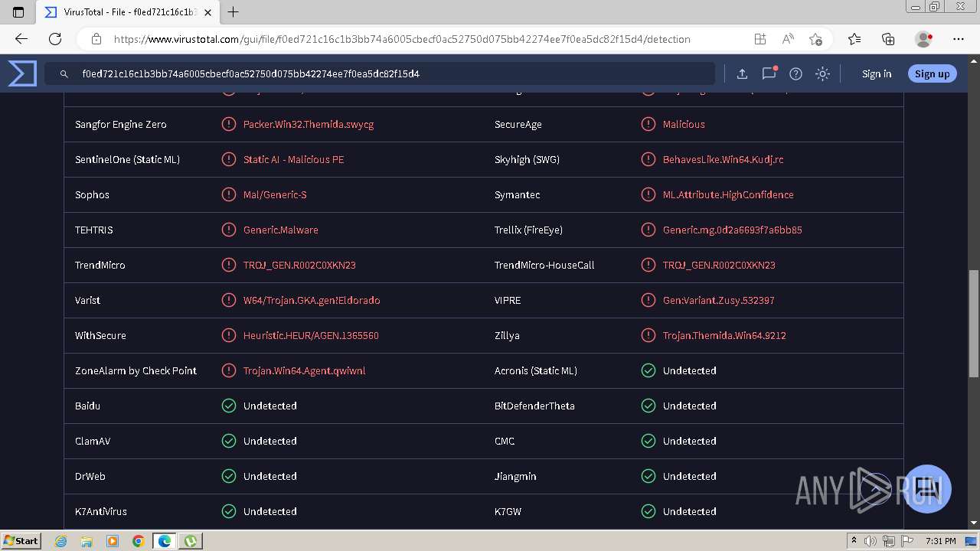Screen dimensions: 980x551
Task: Click the page vertical scrollbar thumb
Action: pos(974,323)
